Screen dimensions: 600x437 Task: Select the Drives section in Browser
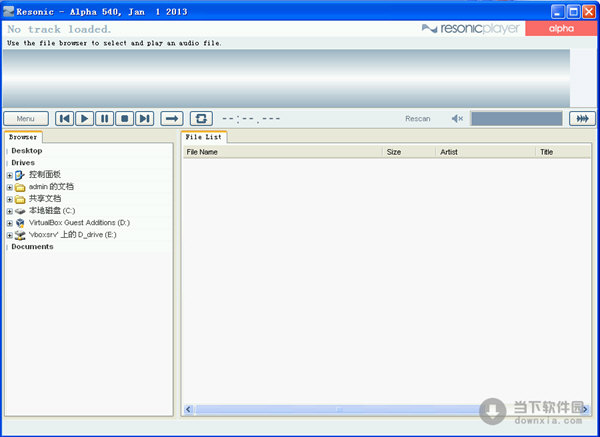[x=23, y=163]
